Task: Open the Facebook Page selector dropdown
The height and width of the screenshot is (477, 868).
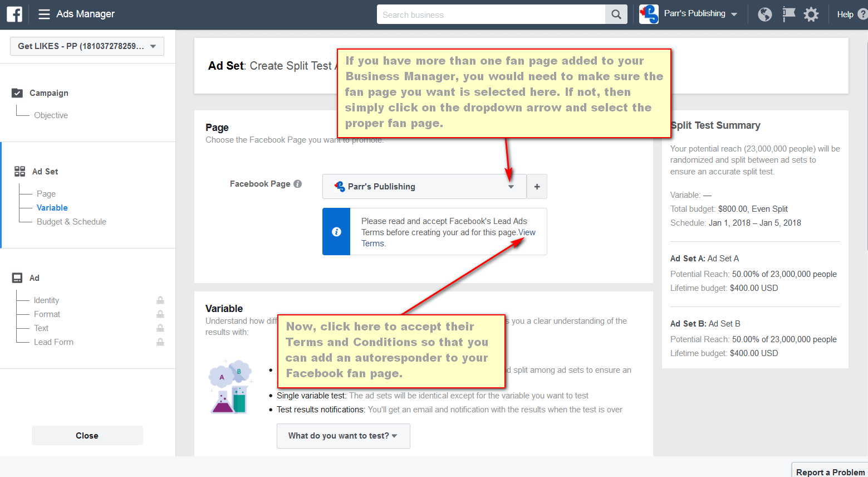Action: click(424, 187)
